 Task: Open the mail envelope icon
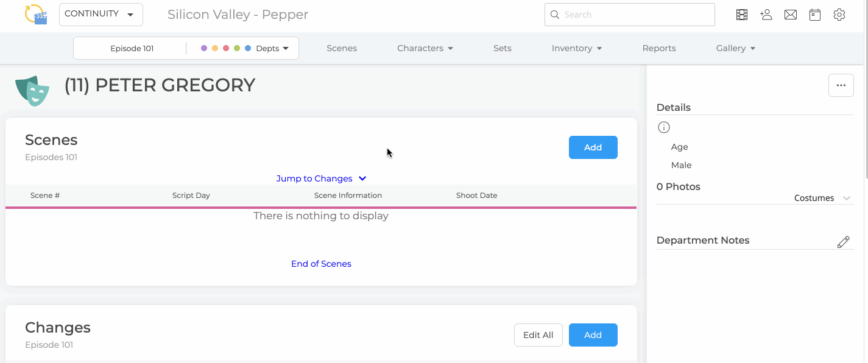pos(791,15)
